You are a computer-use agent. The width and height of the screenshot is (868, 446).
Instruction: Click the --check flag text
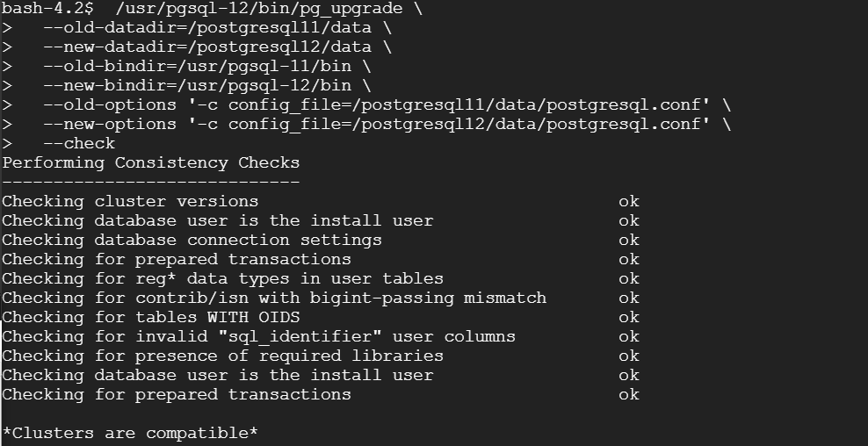[x=79, y=144]
